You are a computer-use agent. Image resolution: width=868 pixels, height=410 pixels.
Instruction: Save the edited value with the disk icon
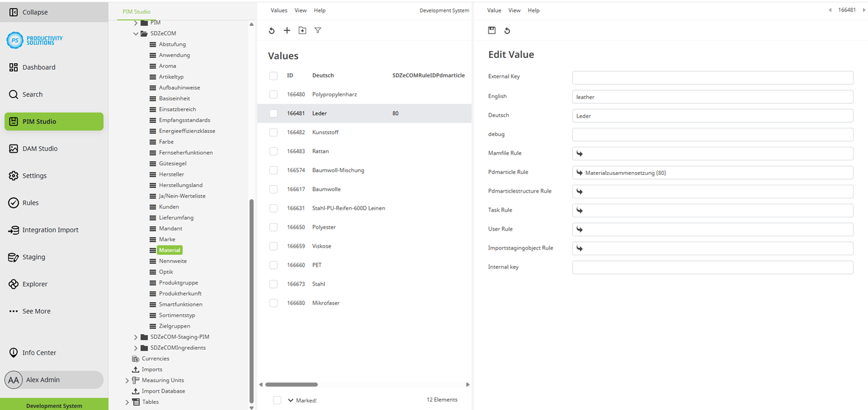[492, 30]
